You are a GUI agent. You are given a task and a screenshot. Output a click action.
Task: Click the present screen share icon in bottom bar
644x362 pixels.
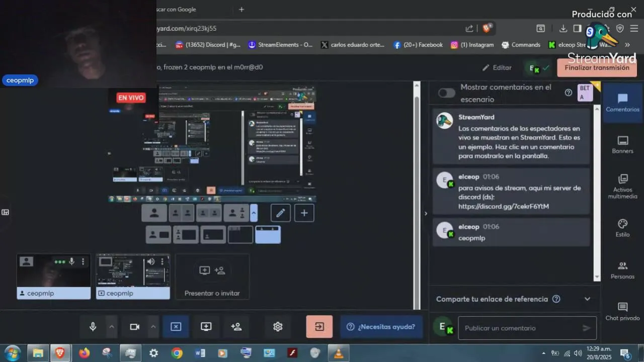click(206, 327)
